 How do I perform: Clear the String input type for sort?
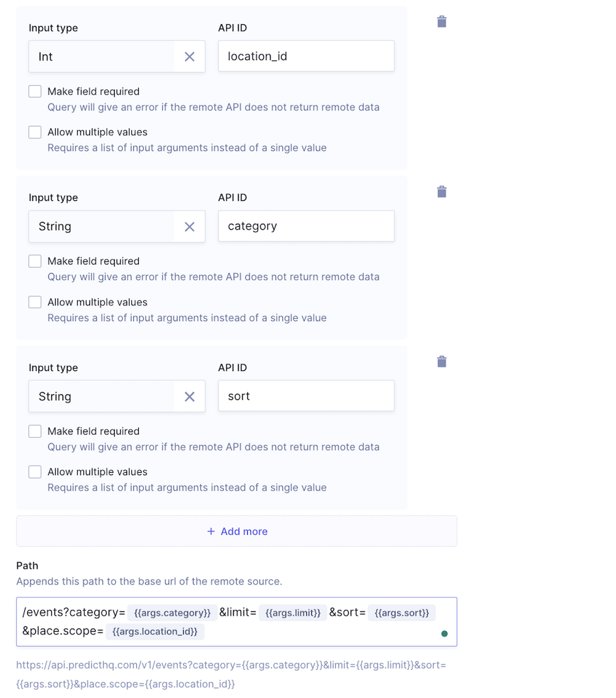point(190,397)
